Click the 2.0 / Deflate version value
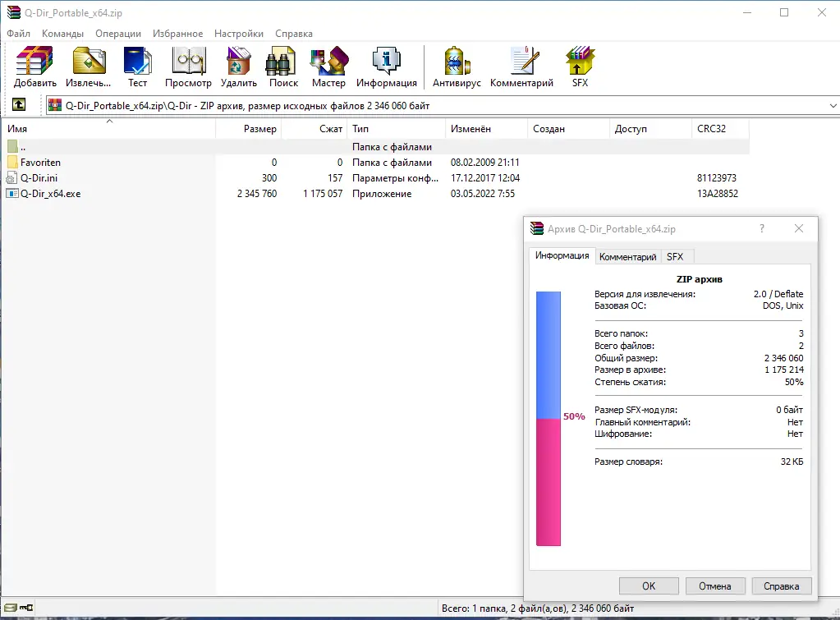Image resolution: width=840 pixels, height=620 pixels. [778, 294]
